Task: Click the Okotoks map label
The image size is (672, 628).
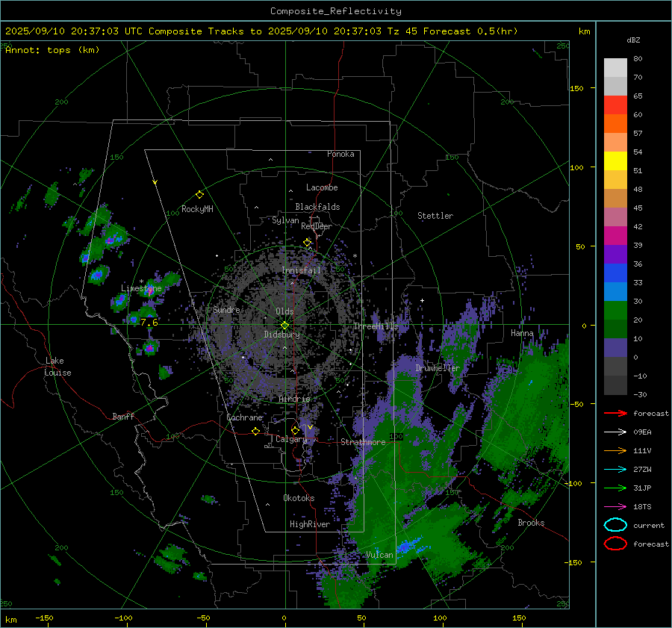Action: [299, 498]
